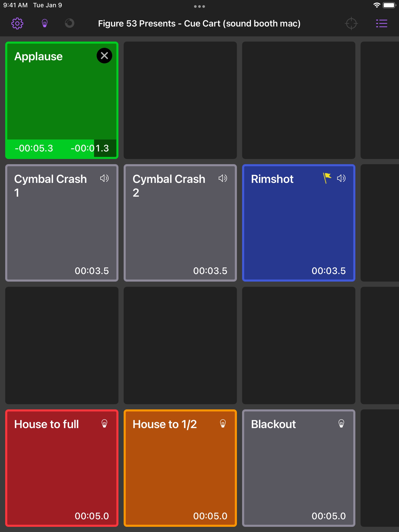The width and height of the screenshot is (399, 532).
Task: Tap the bulb icon on House to 1/2
Action: point(223,423)
